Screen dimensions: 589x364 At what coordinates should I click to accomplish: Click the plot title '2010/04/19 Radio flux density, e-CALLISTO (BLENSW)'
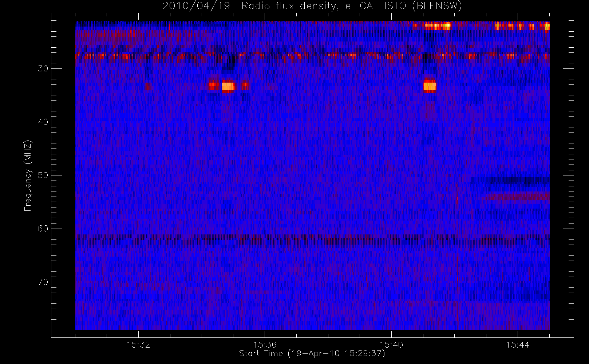312,6
